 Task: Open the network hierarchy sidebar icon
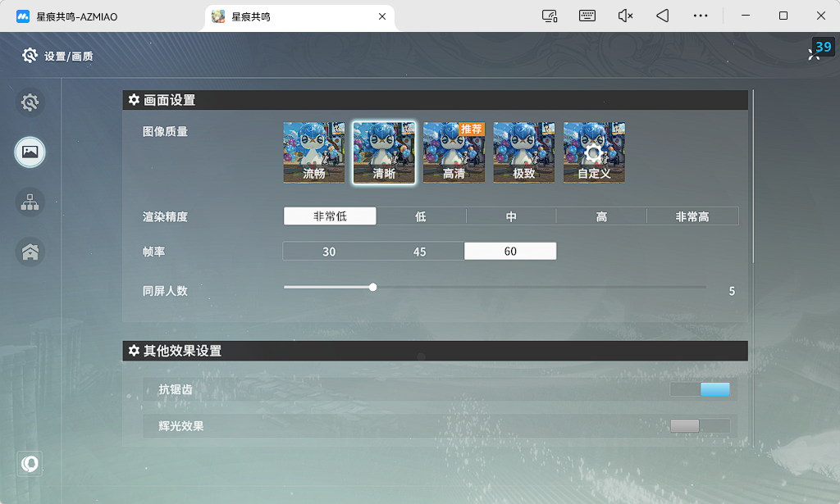[x=30, y=202]
